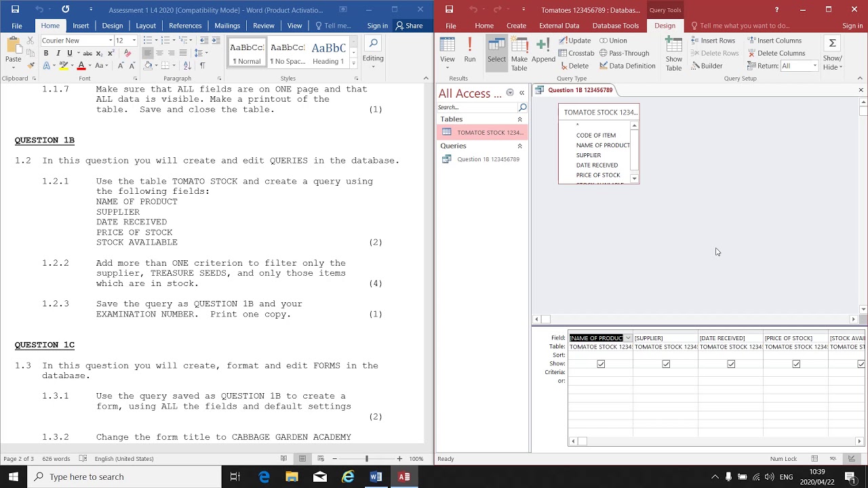Open the NAME OF PRODUCT field dropdown
This screenshot has width=868, height=488.
[628, 338]
